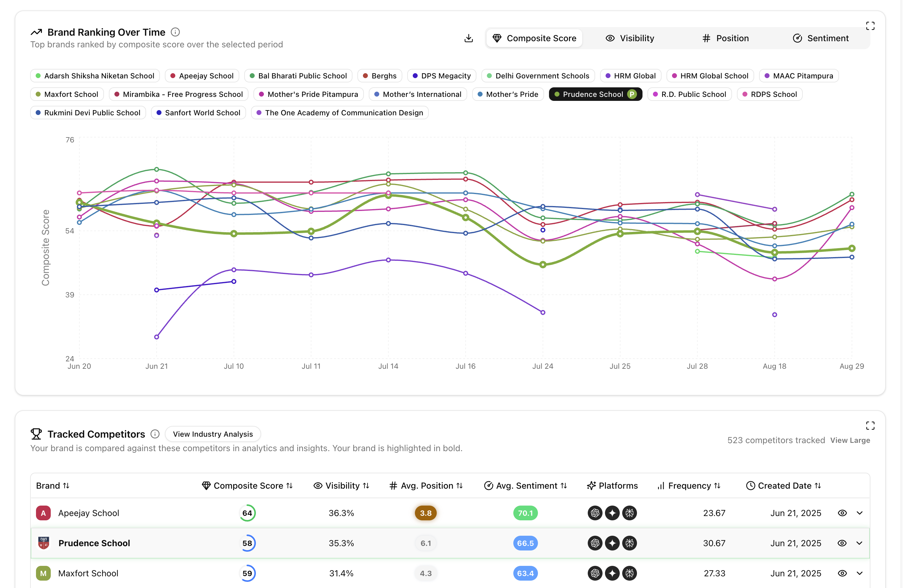Viewport: 903px width, 588px height.
Task: Click the Gemini sparkle icon in Prudence School row
Action: pyautogui.click(x=612, y=543)
